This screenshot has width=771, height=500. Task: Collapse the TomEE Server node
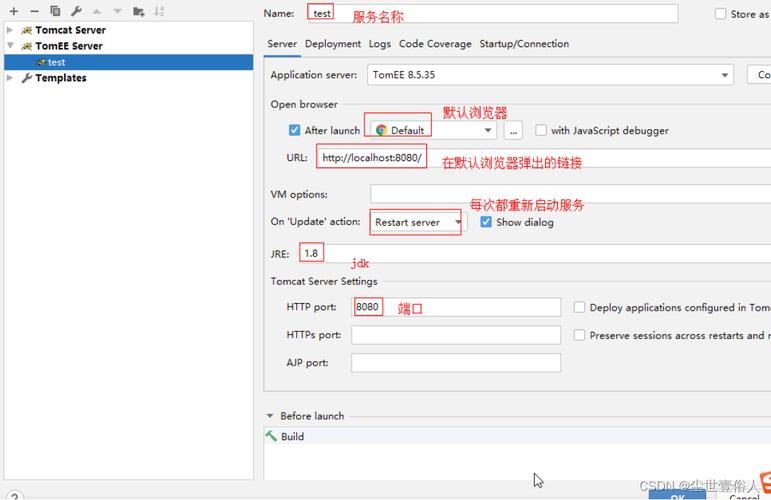10,46
